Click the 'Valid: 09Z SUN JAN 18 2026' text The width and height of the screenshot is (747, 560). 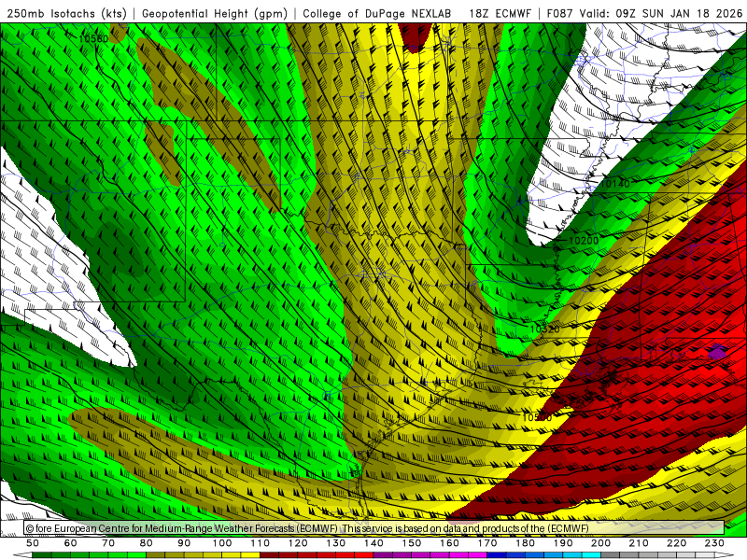click(x=661, y=13)
